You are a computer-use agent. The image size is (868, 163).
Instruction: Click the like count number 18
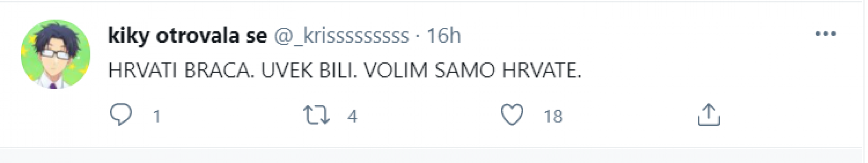pyautogui.click(x=553, y=117)
